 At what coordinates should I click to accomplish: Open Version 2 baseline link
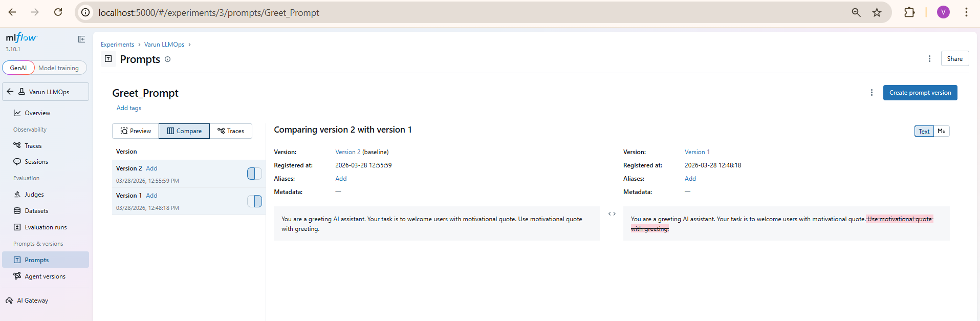(348, 152)
